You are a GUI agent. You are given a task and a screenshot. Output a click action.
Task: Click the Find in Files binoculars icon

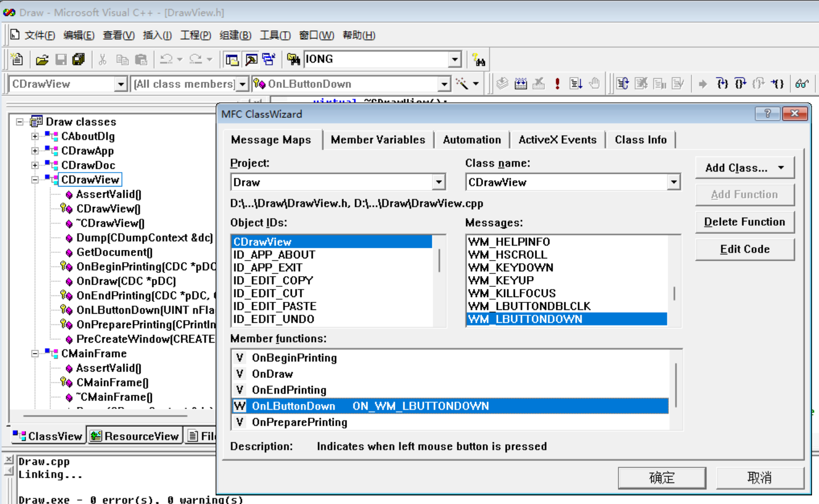point(293,60)
